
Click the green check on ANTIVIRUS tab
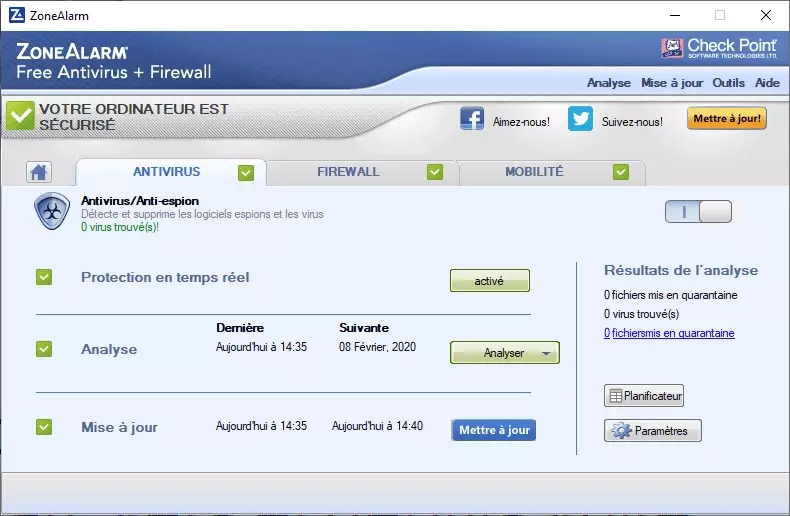(246, 173)
